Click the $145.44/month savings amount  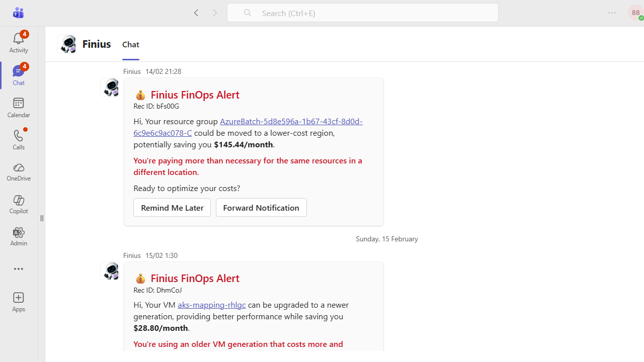[x=244, y=144]
